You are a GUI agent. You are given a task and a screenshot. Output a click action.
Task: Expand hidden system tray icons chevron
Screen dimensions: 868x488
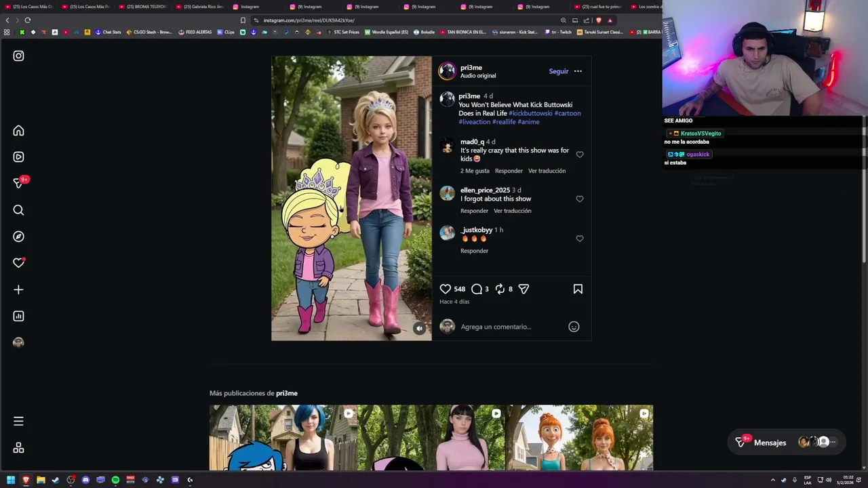click(x=772, y=480)
